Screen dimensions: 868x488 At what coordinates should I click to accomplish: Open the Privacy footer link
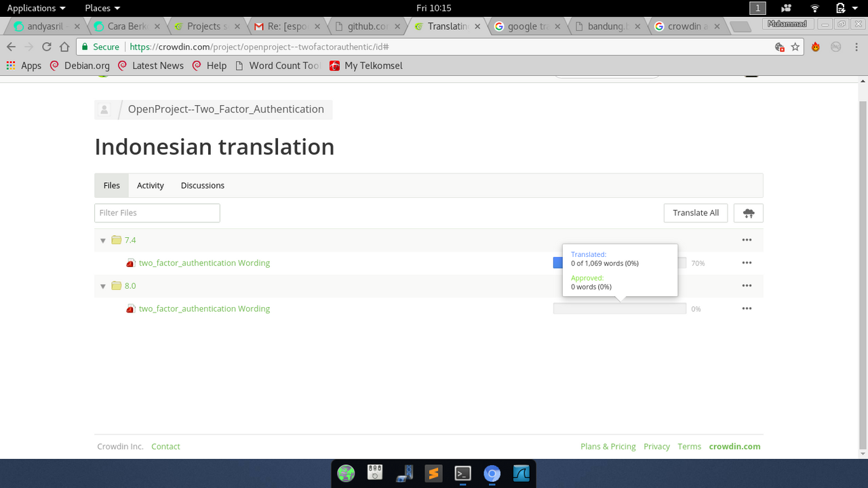click(656, 447)
